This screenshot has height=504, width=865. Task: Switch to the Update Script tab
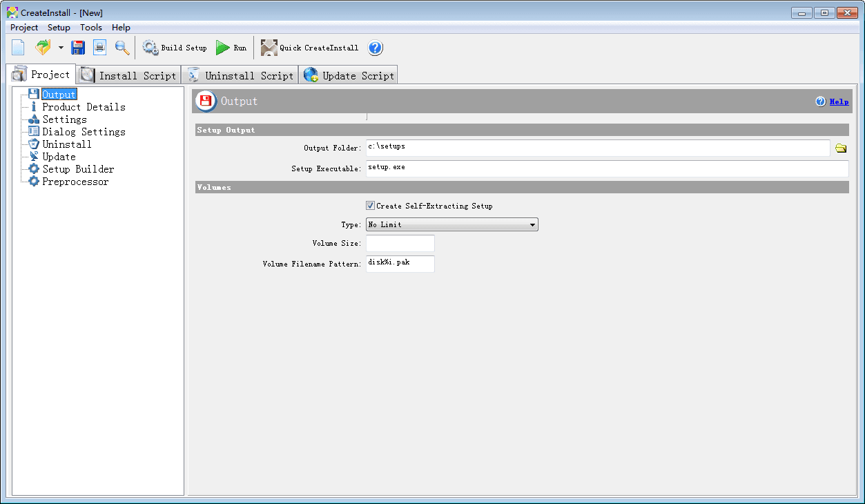349,75
